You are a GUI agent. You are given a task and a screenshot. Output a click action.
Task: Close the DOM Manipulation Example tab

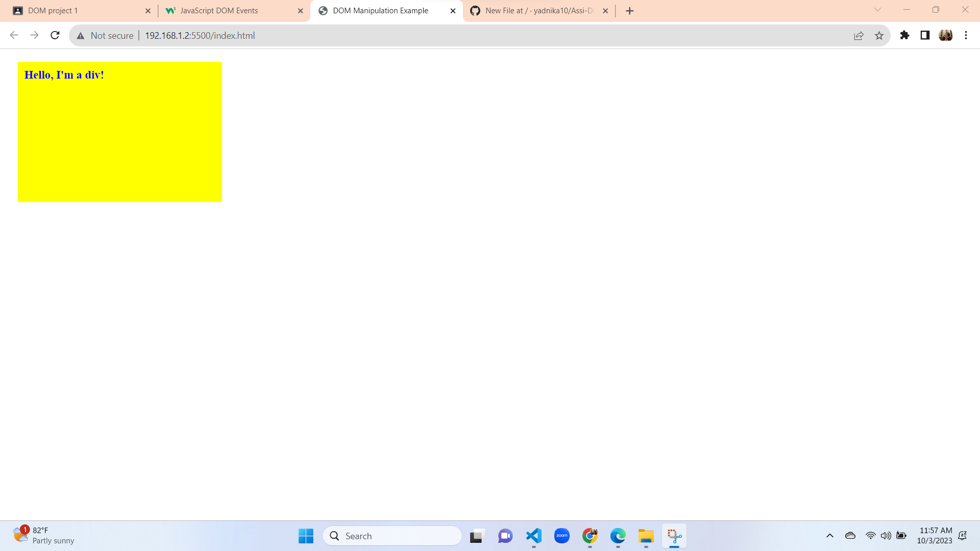click(453, 11)
